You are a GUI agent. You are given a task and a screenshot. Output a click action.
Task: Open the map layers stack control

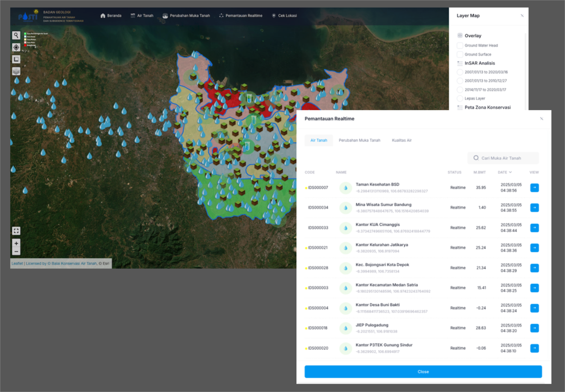point(16,72)
